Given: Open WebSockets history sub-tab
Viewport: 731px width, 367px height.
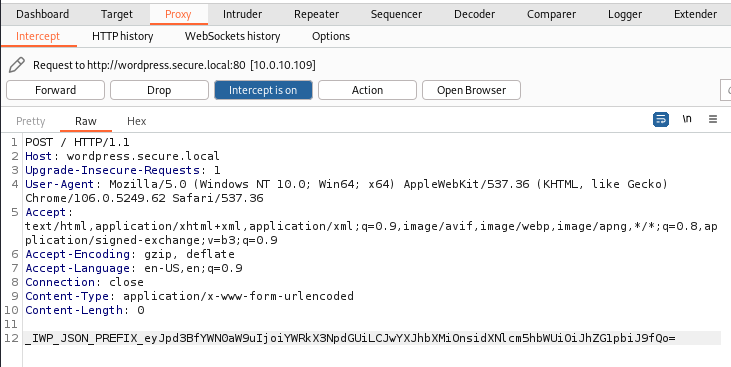Looking at the screenshot, I should coord(232,36).
